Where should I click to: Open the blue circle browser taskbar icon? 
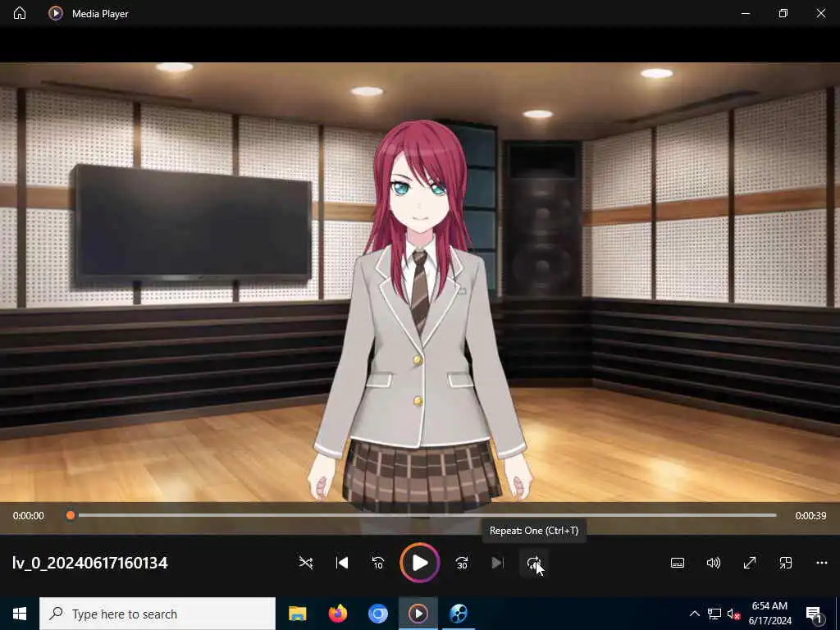[377, 614]
